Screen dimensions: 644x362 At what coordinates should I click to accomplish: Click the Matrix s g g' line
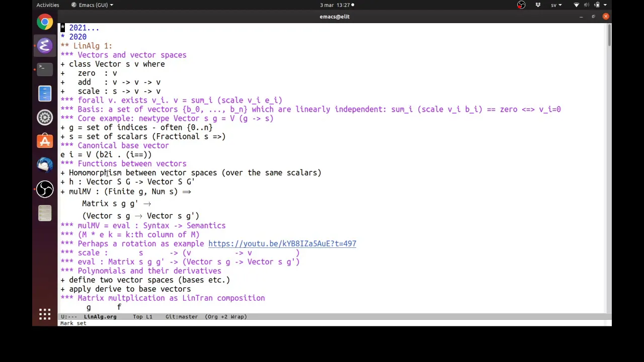[x=117, y=204]
